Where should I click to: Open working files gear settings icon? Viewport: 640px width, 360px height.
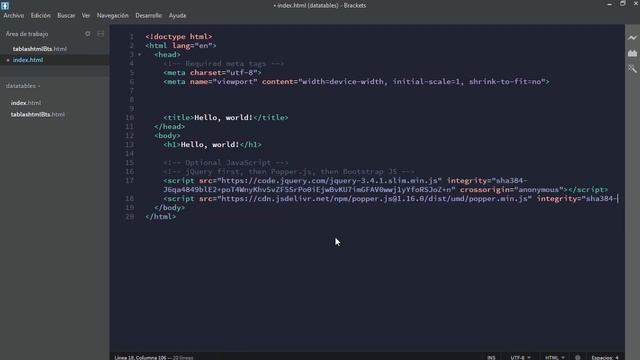[x=88, y=34]
